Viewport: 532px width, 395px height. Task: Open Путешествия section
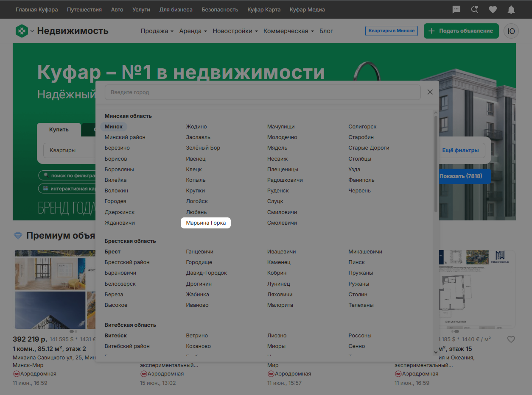point(84,9)
